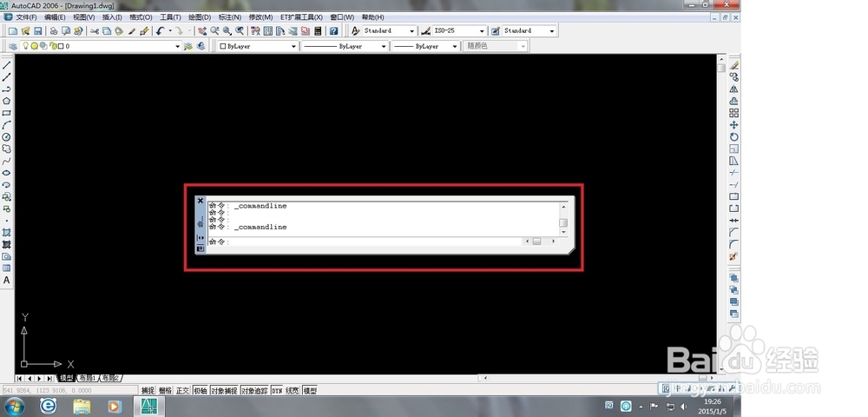
Task: Select the Rectangle draw tool
Action: 7,113
